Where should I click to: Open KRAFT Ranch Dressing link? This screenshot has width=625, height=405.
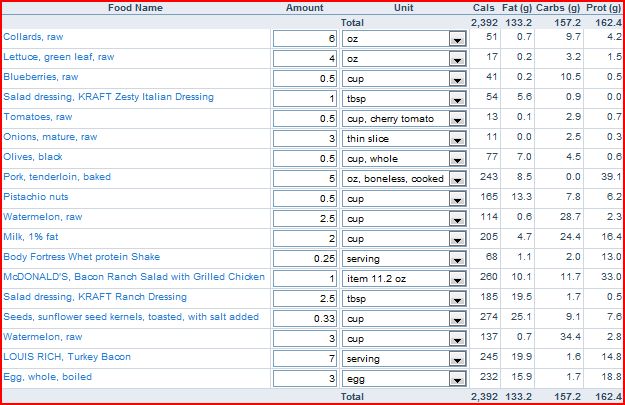(95, 297)
